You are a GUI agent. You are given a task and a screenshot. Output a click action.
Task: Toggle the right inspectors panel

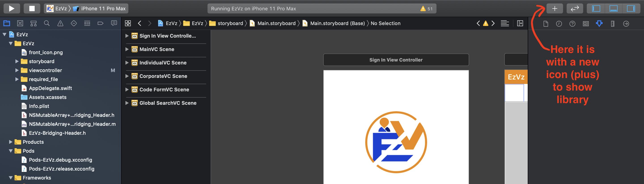click(631, 9)
